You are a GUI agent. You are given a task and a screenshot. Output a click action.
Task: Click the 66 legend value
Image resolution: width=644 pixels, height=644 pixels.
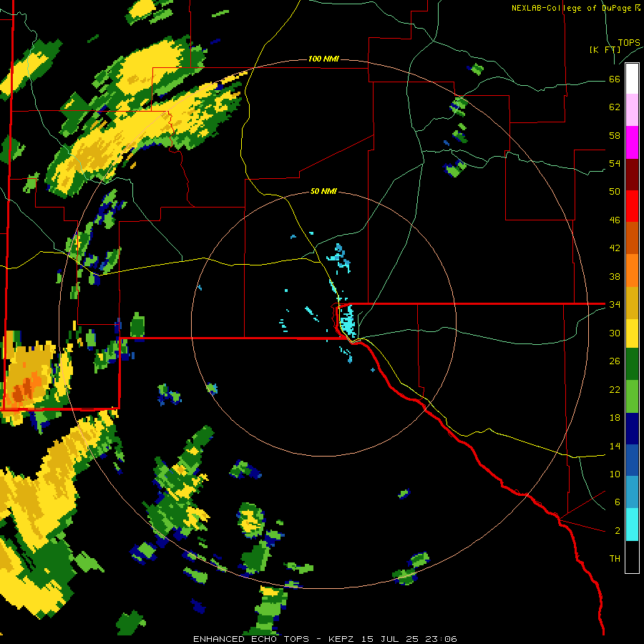point(615,79)
